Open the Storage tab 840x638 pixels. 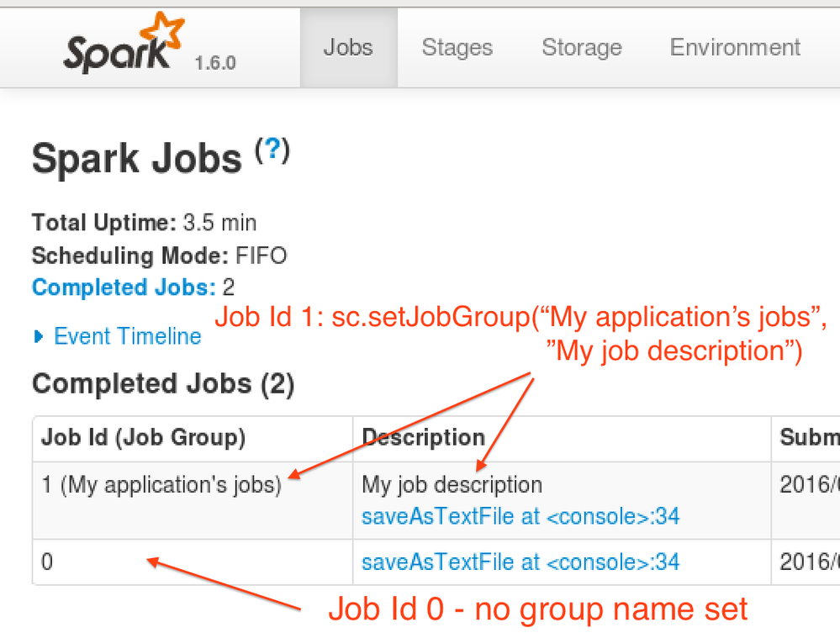tap(581, 48)
